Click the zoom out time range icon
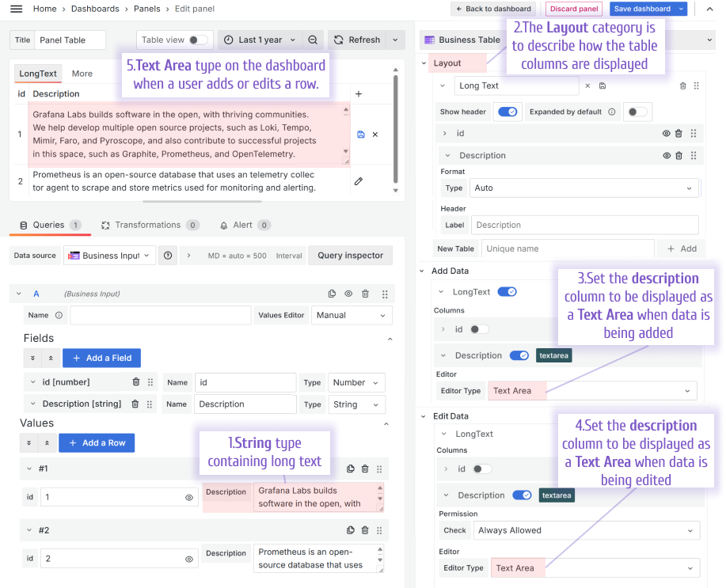The width and height of the screenshot is (726, 588). coord(312,40)
